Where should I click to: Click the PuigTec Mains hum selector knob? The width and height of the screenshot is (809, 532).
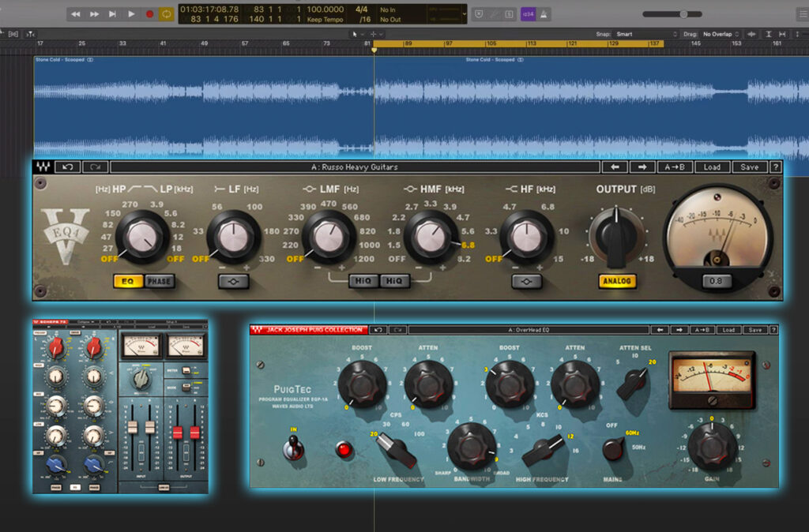tap(613, 448)
